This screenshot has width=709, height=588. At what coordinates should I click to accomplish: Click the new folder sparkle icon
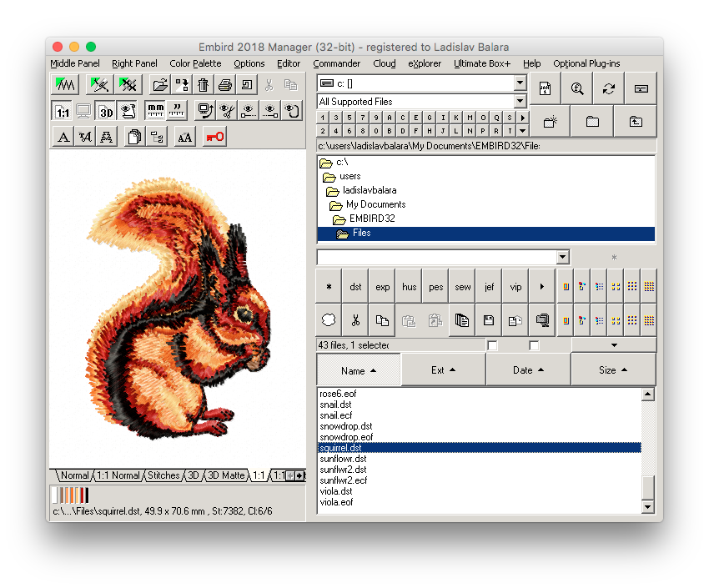550,122
